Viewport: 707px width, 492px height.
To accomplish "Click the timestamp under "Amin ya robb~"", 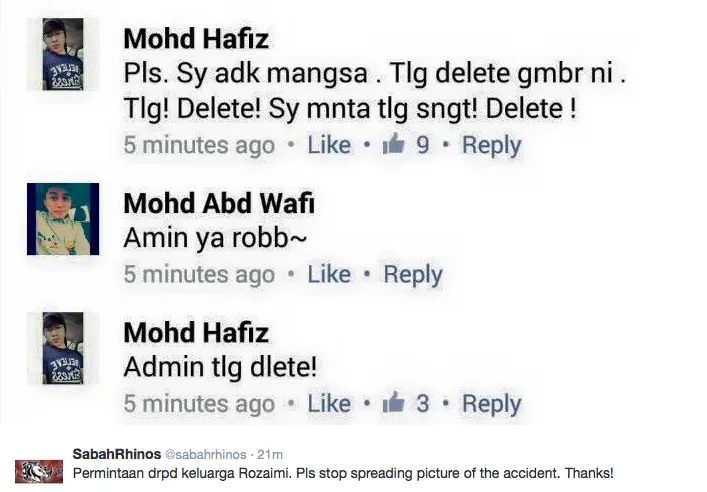I will point(198,274).
